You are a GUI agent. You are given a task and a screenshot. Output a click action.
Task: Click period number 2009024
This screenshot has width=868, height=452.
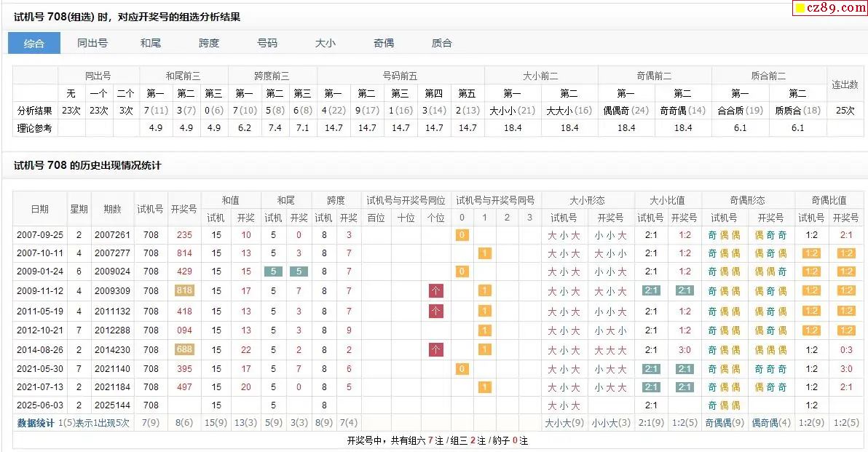tap(112, 271)
